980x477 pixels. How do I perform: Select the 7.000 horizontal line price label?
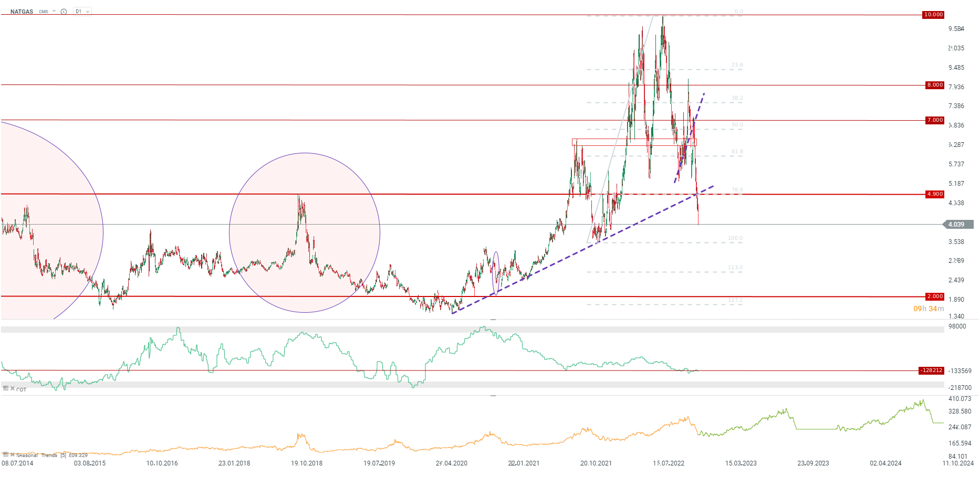[x=935, y=120]
